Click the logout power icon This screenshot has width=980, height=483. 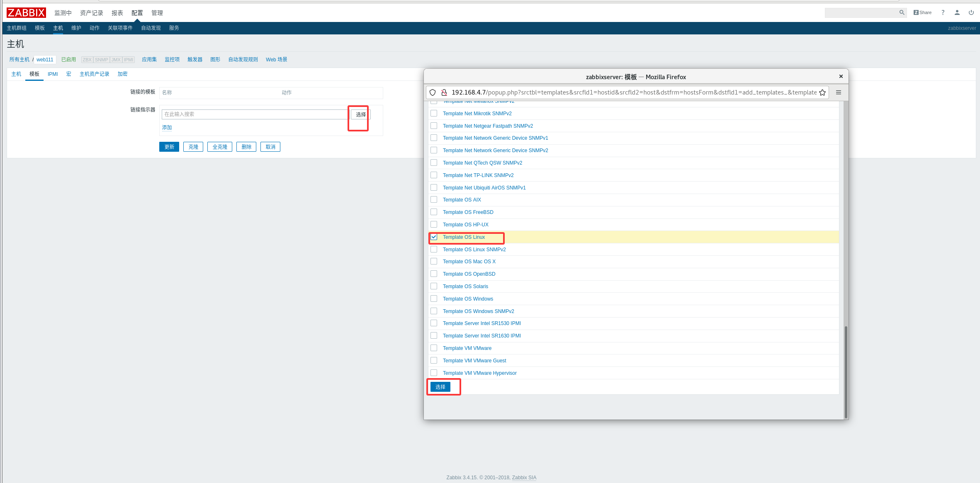click(x=971, y=12)
